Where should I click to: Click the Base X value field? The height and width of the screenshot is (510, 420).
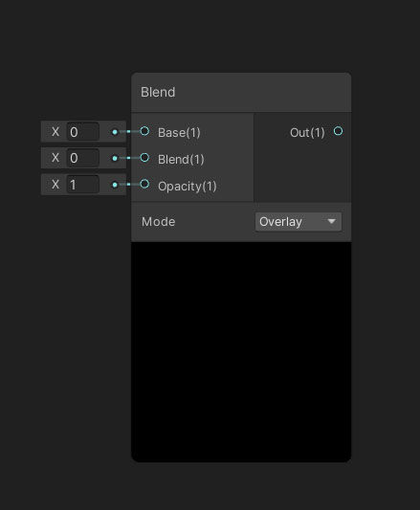coord(83,132)
